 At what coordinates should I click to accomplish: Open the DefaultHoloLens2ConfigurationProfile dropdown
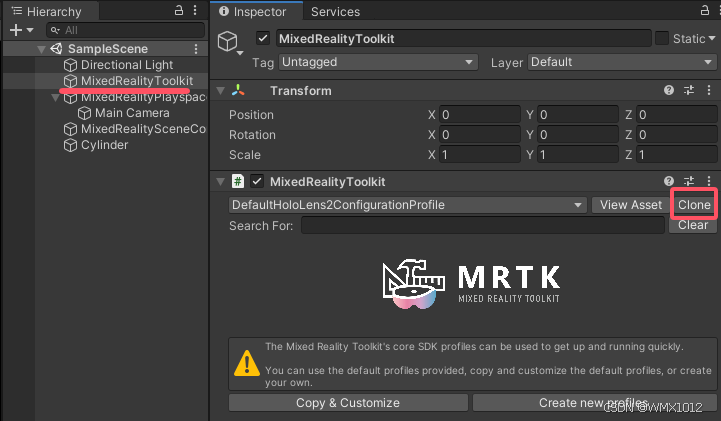[x=407, y=205]
